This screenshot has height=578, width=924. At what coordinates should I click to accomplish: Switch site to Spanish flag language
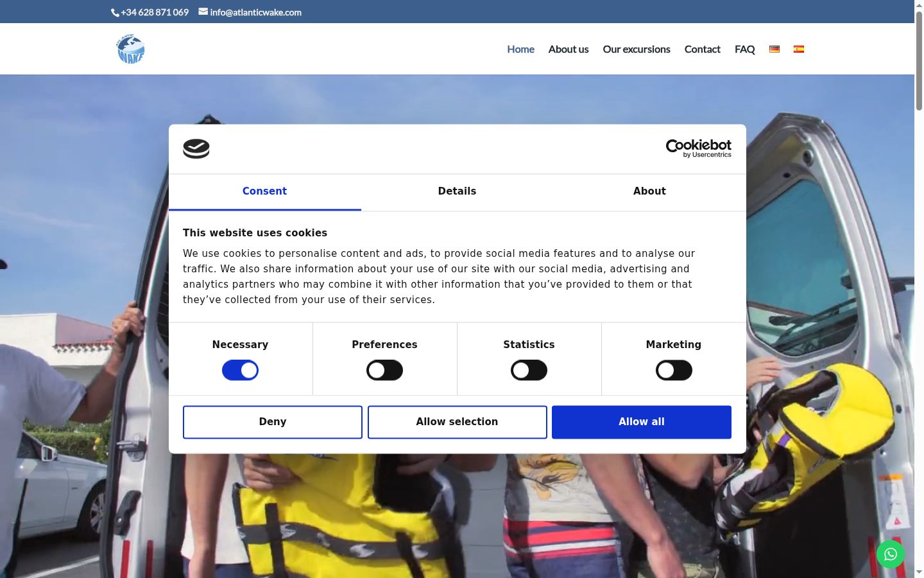[x=799, y=49]
